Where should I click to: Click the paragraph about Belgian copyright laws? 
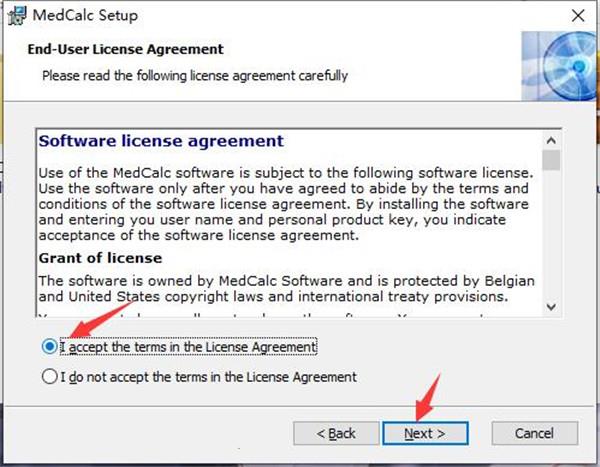click(286, 289)
